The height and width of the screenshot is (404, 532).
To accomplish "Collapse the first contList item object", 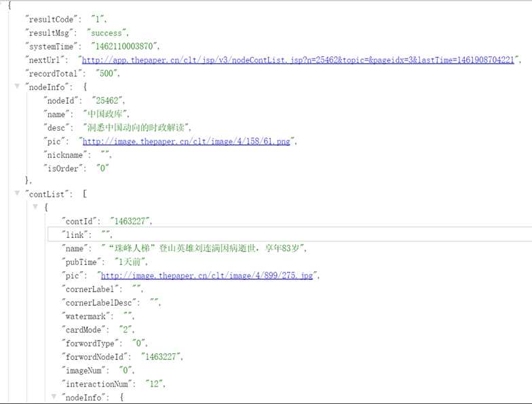I will click(x=35, y=206).
